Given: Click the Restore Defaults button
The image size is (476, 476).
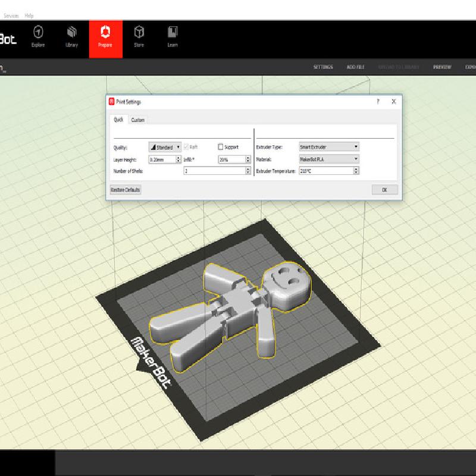Looking at the screenshot, I should [x=126, y=190].
